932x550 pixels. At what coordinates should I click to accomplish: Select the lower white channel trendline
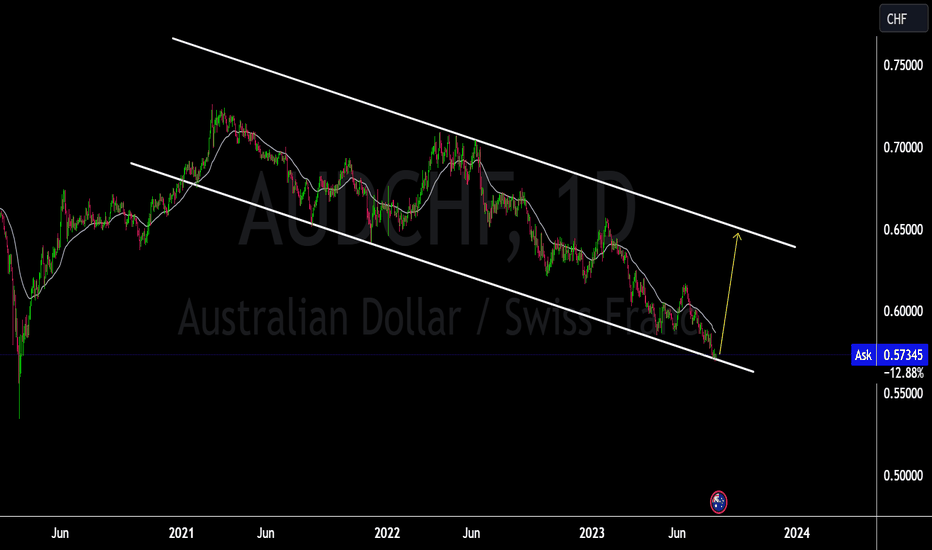pyautogui.click(x=442, y=268)
